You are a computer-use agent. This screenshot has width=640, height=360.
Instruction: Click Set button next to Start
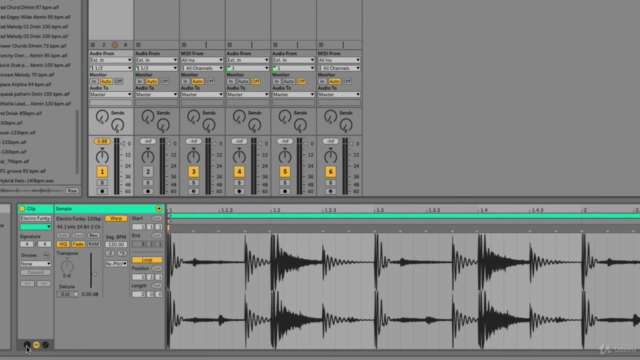click(157, 218)
